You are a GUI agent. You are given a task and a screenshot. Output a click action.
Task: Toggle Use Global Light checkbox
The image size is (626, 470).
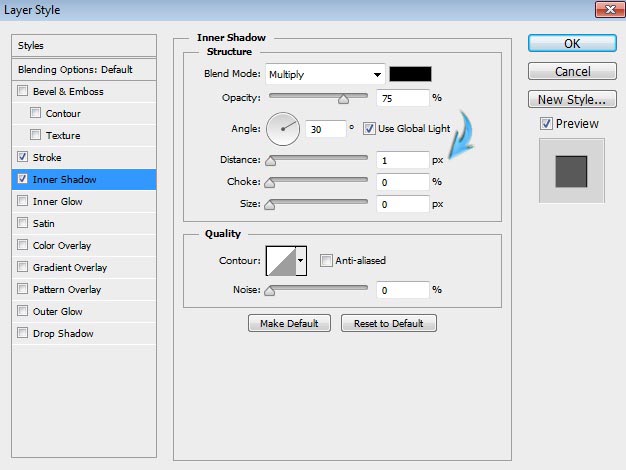click(x=369, y=129)
